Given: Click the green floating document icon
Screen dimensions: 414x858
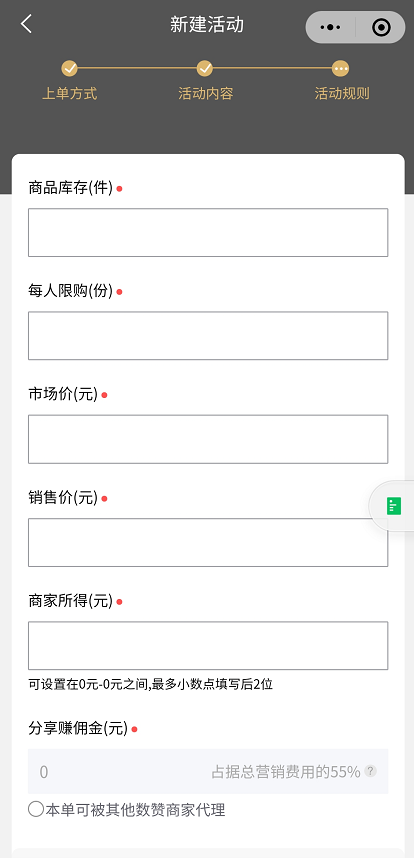Looking at the screenshot, I should 394,506.
